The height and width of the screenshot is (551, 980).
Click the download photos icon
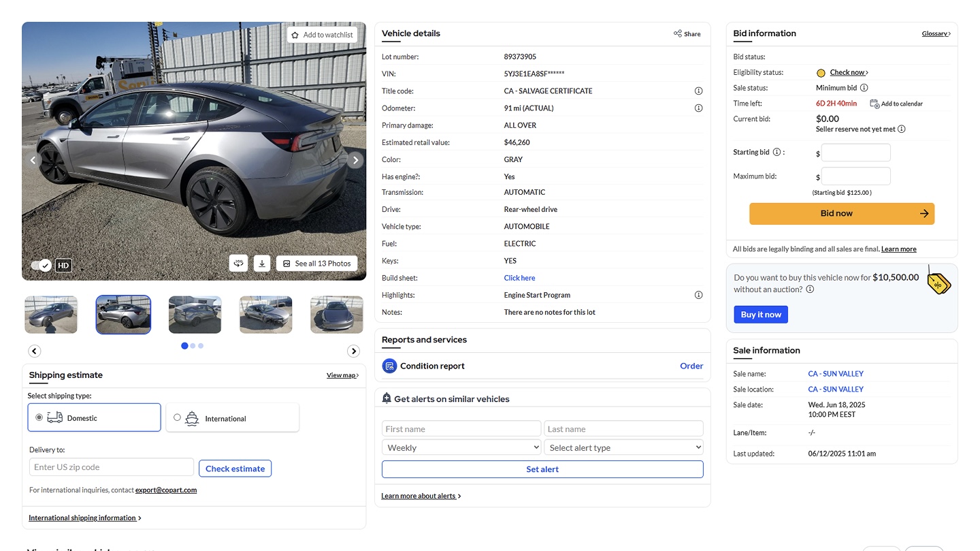[x=262, y=263]
